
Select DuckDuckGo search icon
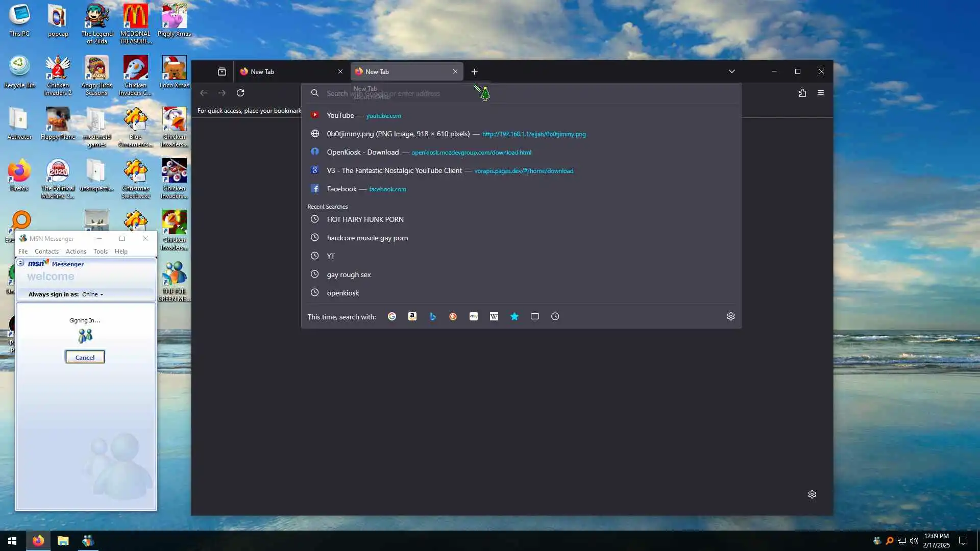point(453,316)
